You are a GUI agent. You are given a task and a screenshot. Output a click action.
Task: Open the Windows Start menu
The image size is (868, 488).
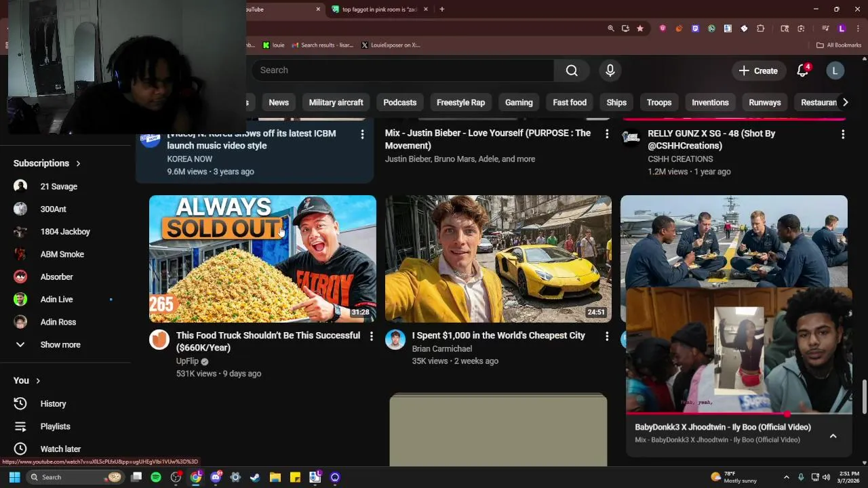(x=14, y=477)
